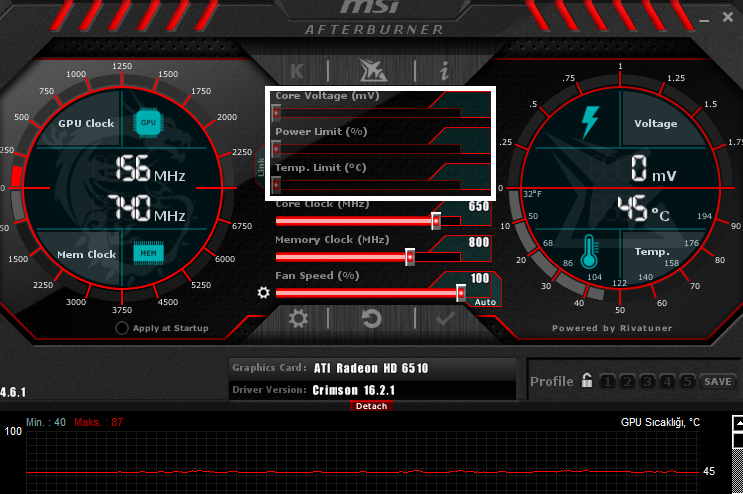Toggle the Auto fan speed button
The height and width of the screenshot is (494, 743).
point(485,302)
